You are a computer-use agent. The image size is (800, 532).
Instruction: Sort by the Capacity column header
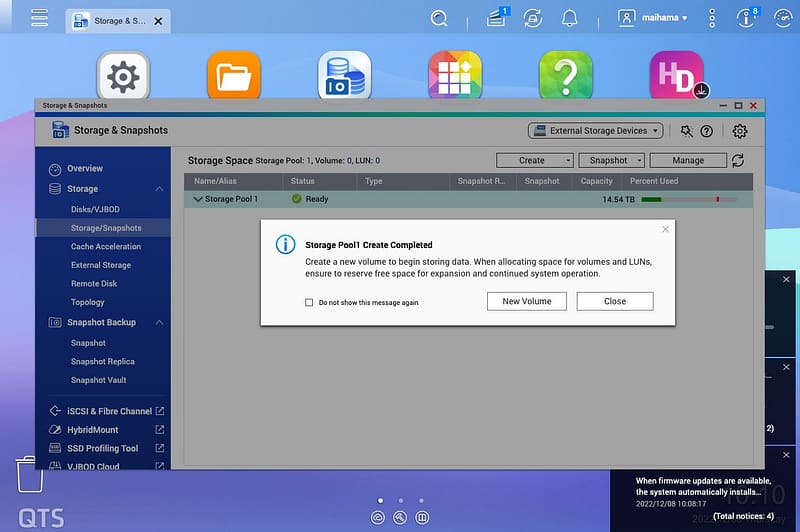[x=596, y=181]
